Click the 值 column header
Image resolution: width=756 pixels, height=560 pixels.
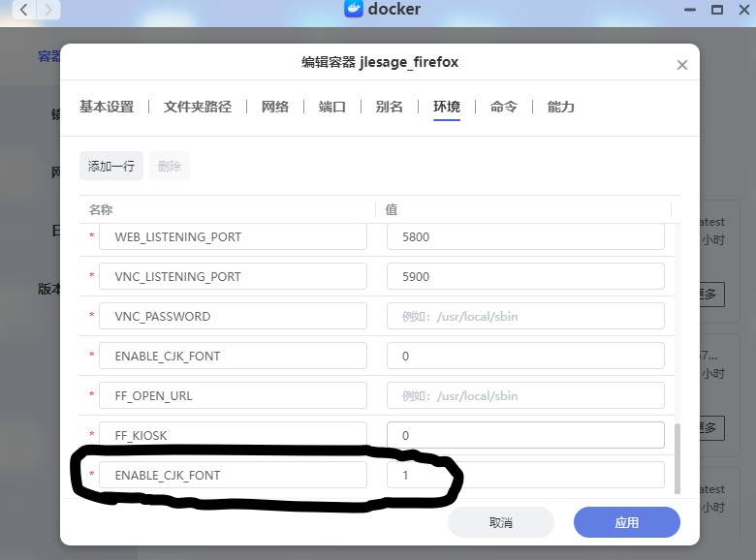391,209
